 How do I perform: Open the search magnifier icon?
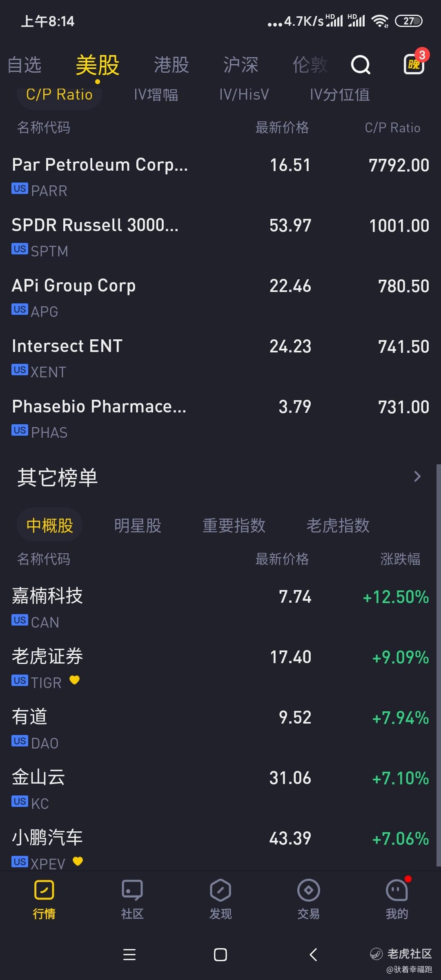tap(361, 65)
